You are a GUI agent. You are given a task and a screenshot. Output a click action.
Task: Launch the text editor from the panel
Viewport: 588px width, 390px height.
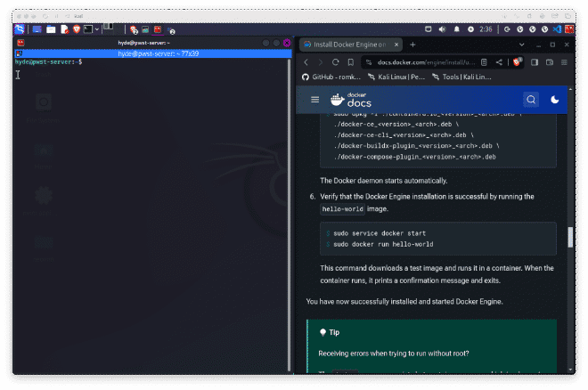(x=64, y=29)
